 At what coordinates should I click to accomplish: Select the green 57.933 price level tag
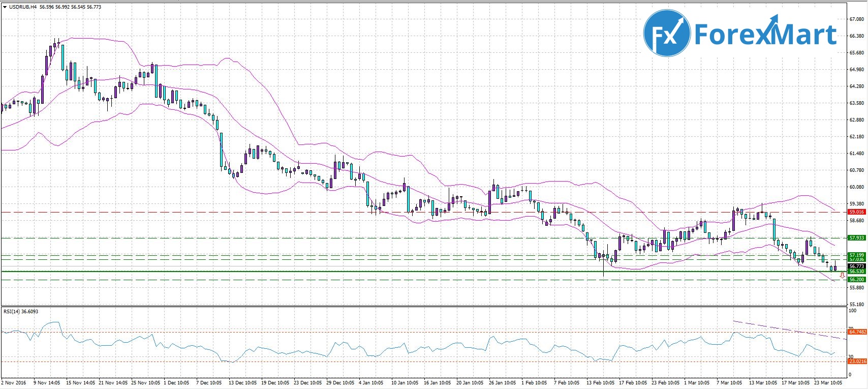856,237
